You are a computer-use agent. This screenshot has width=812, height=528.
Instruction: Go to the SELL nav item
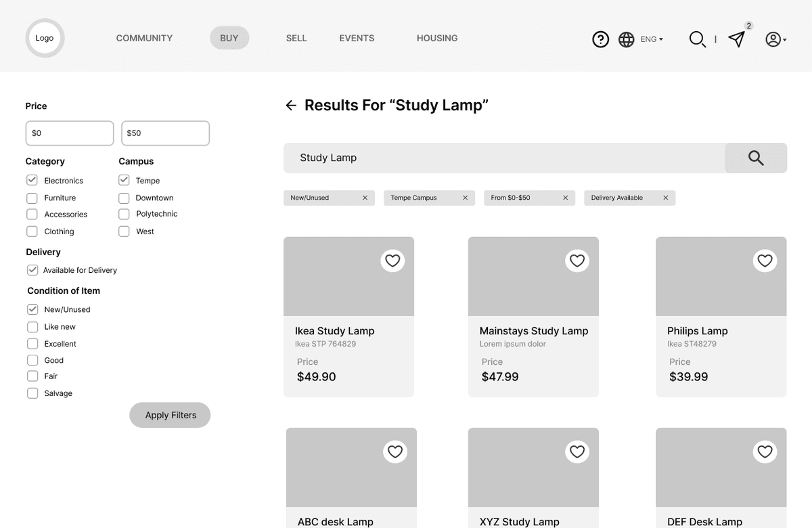point(296,38)
